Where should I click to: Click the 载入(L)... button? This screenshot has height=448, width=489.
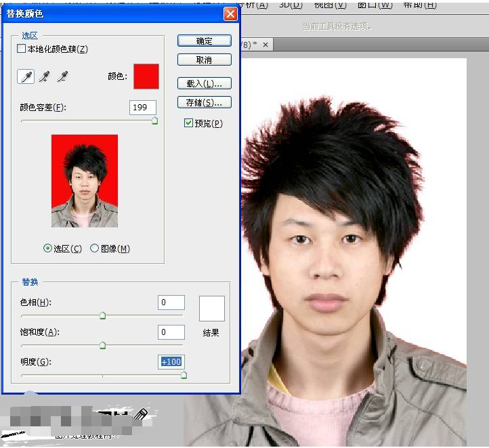pos(205,83)
